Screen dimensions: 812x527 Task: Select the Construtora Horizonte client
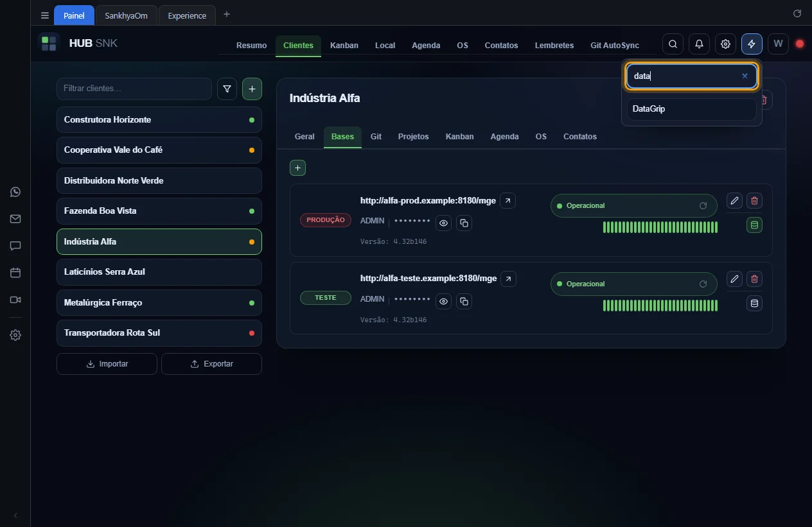pos(159,120)
